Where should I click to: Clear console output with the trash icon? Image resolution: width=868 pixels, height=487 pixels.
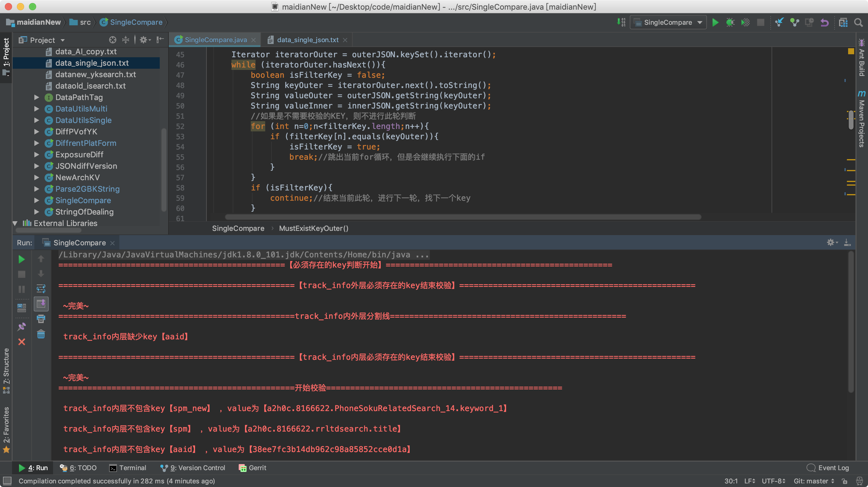click(41, 334)
